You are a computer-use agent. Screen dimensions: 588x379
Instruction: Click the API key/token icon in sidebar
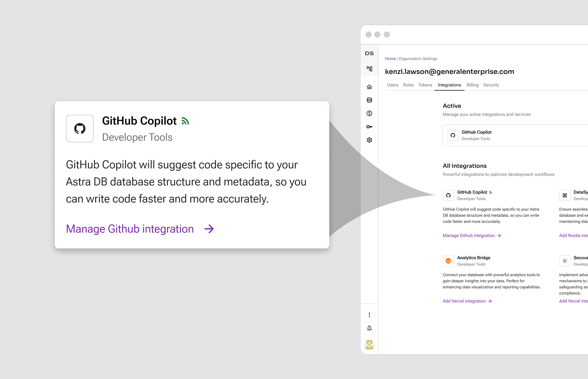tap(369, 127)
